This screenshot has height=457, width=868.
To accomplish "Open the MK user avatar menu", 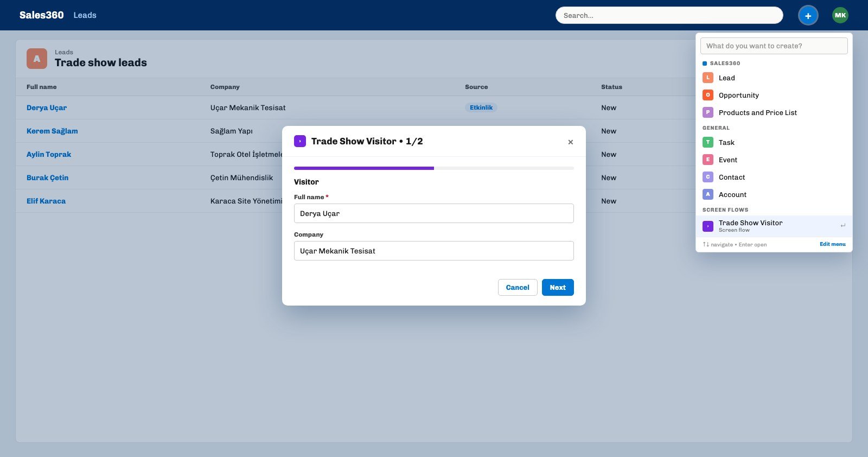I will 840,15.
